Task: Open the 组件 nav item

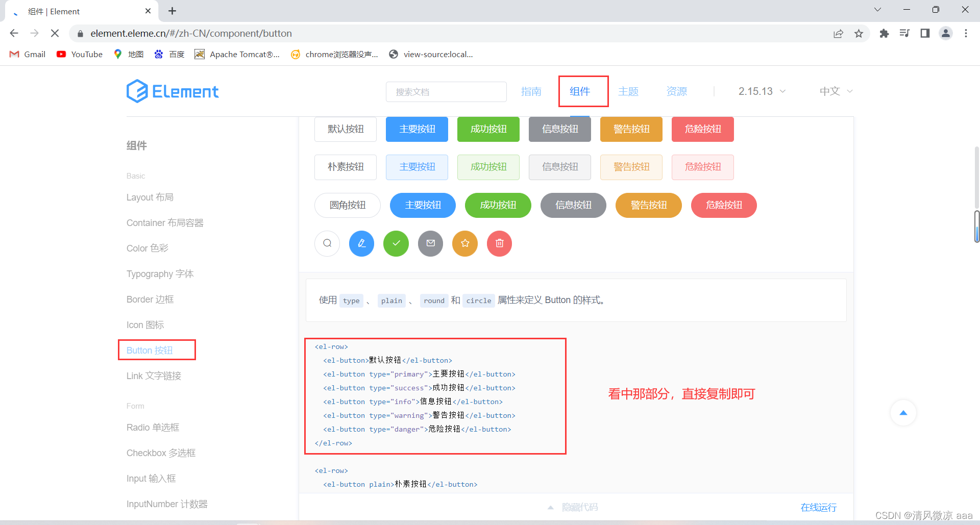Action: click(x=580, y=91)
